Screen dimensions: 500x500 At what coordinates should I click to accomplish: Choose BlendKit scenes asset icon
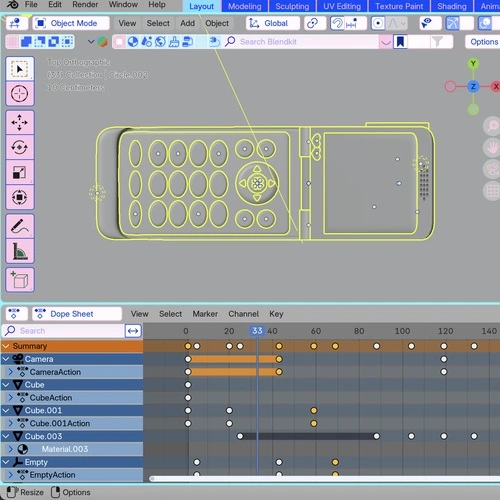147,42
